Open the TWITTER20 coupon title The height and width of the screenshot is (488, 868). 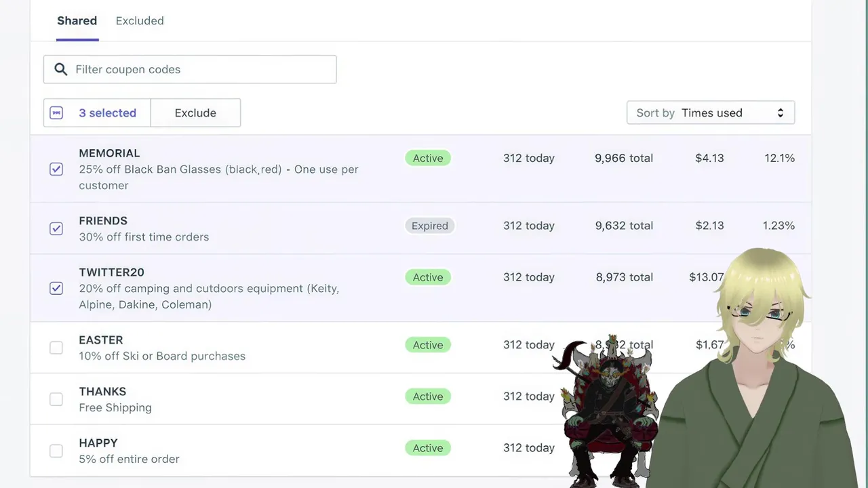click(111, 272)
